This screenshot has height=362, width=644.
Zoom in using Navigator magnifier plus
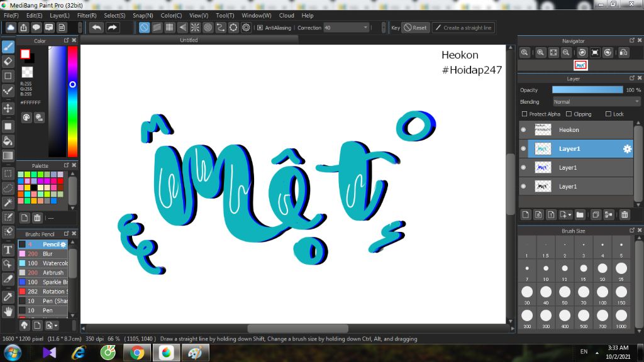point(540,53)
